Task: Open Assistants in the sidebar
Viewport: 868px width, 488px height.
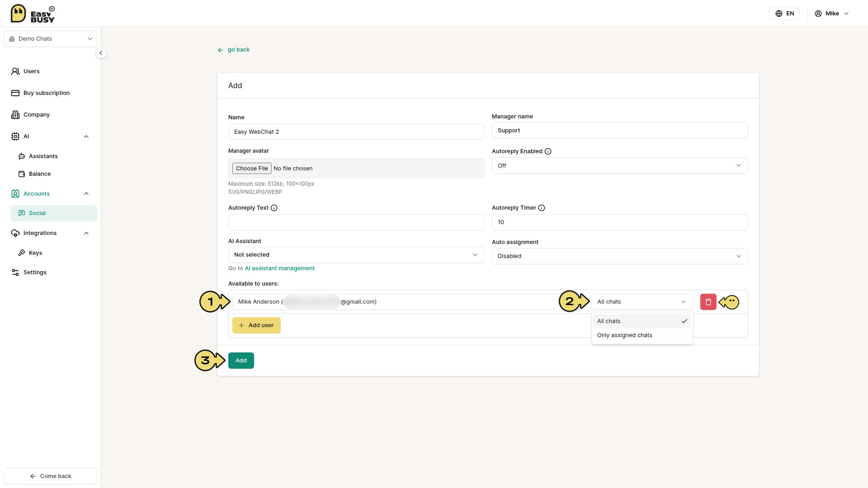Action: [x=54, y=156]
